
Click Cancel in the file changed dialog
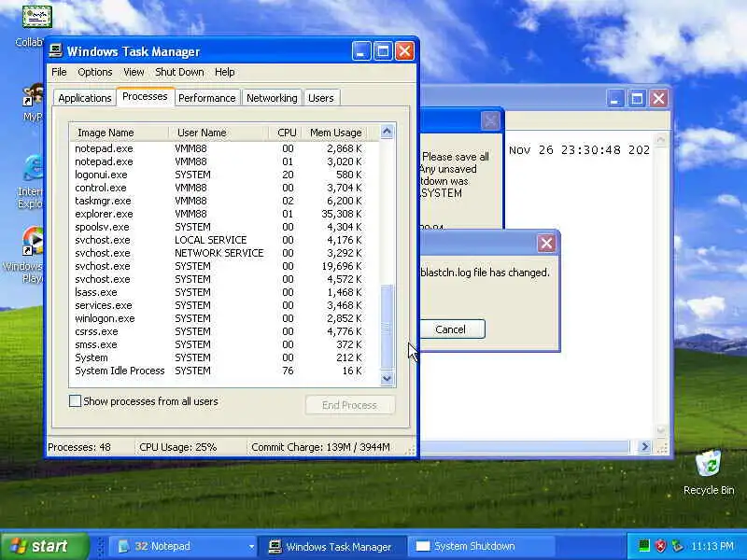tap(451, 329)
